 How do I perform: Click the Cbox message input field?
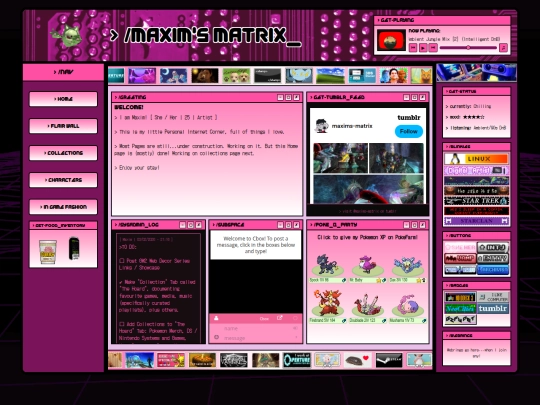pyautogui.click(x=256, y=338)
